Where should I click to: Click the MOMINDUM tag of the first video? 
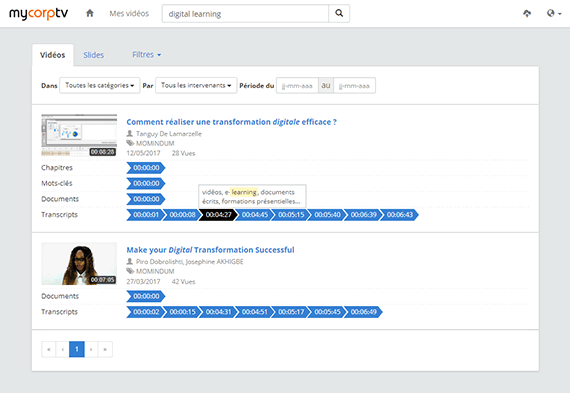[155, 143]
